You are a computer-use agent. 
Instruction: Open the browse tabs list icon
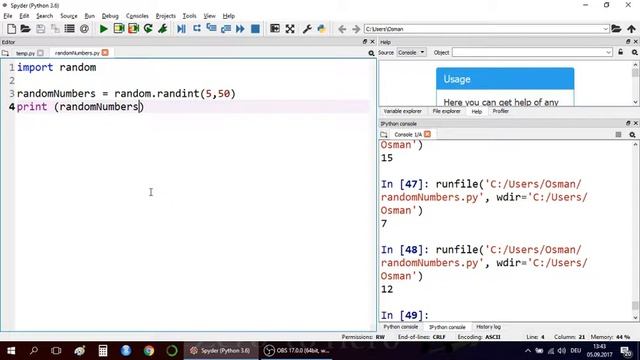[x=69, y=29]
